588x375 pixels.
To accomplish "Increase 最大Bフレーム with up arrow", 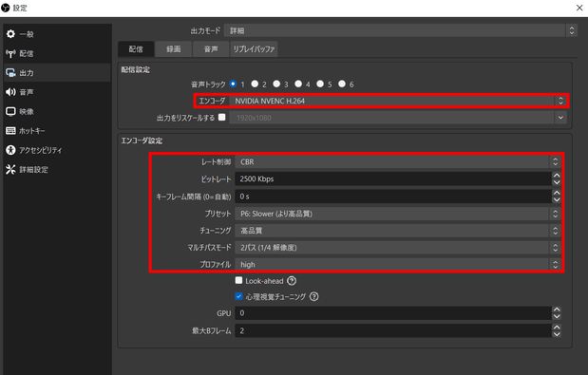I will pos(557,327).
